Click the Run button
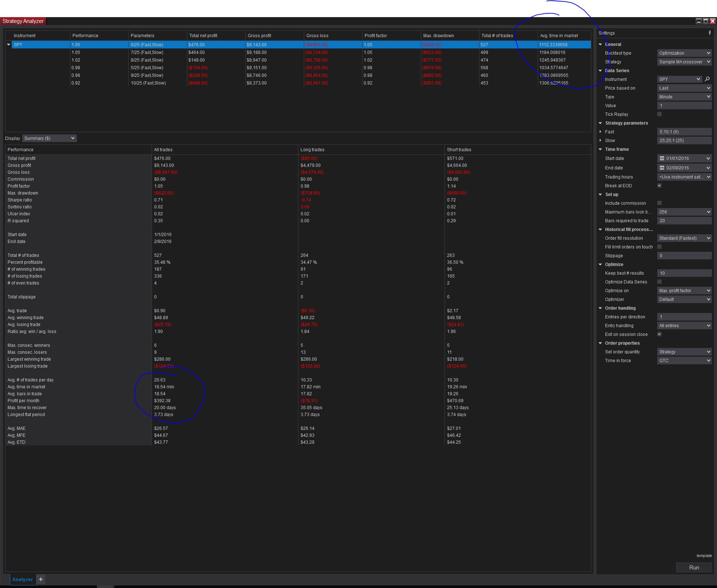This screenshot has height=588, width=717. [x=694, y=568]
